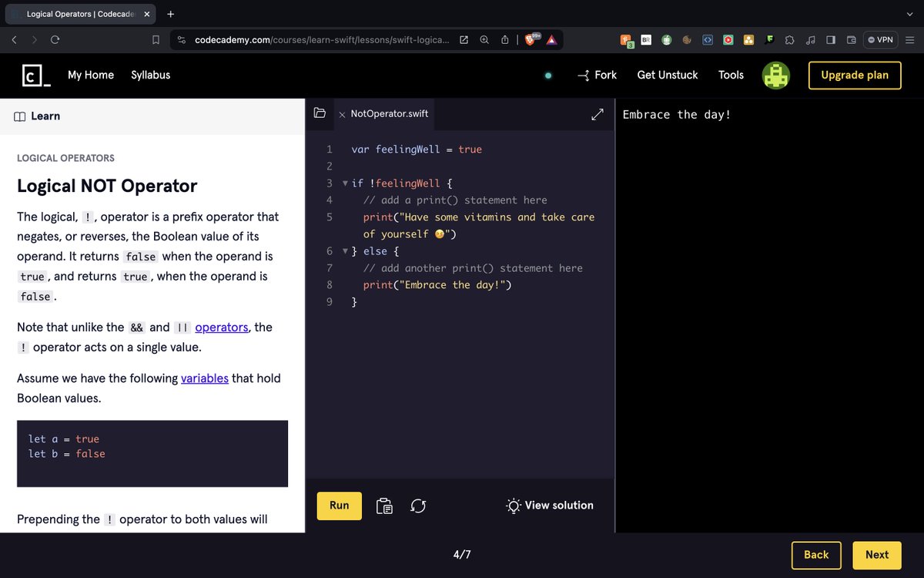Click the cookie extension icon

686,39
